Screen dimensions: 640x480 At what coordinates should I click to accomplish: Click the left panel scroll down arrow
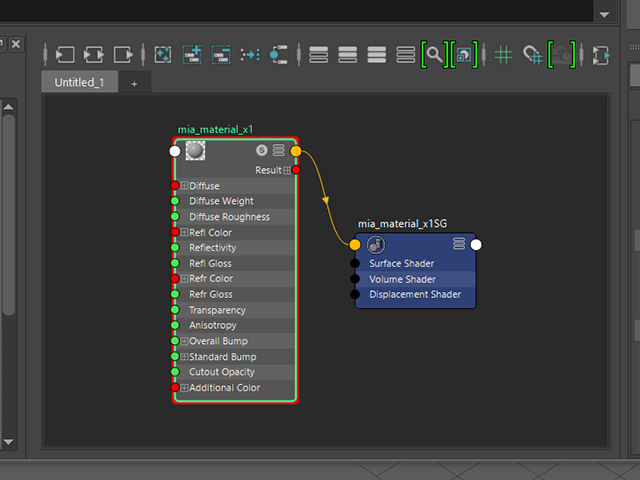[x=9, y=442]
